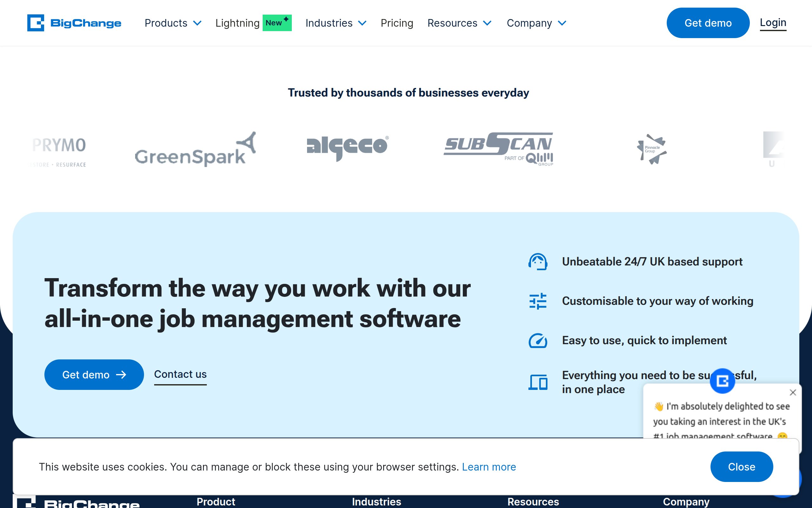Click the speedometer easy-to-use icon
This screenshot has width=812, height=508.
click(538, 340)
